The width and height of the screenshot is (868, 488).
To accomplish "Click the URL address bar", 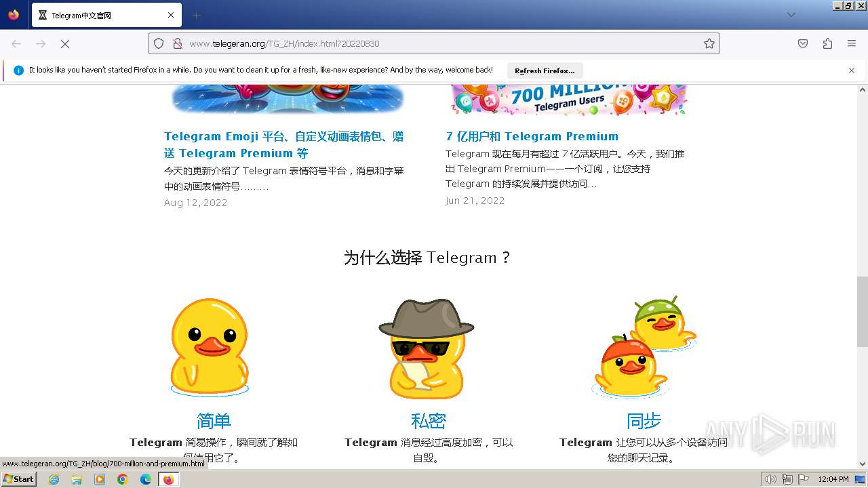I will tap(434, 43).
